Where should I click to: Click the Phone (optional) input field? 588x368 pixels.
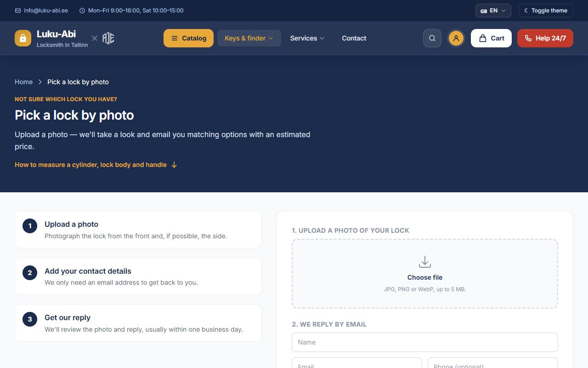(493, 363)
